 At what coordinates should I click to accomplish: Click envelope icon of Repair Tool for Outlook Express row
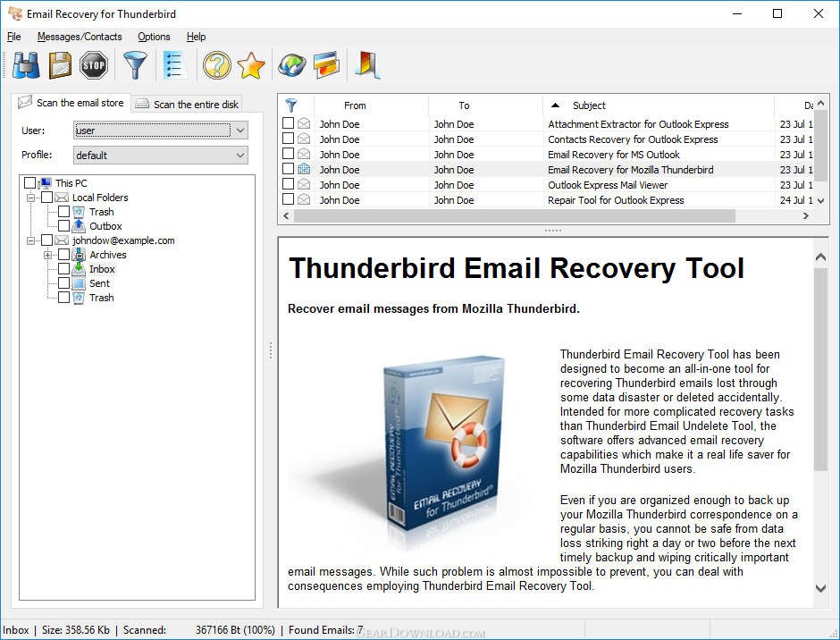(304, 200)
